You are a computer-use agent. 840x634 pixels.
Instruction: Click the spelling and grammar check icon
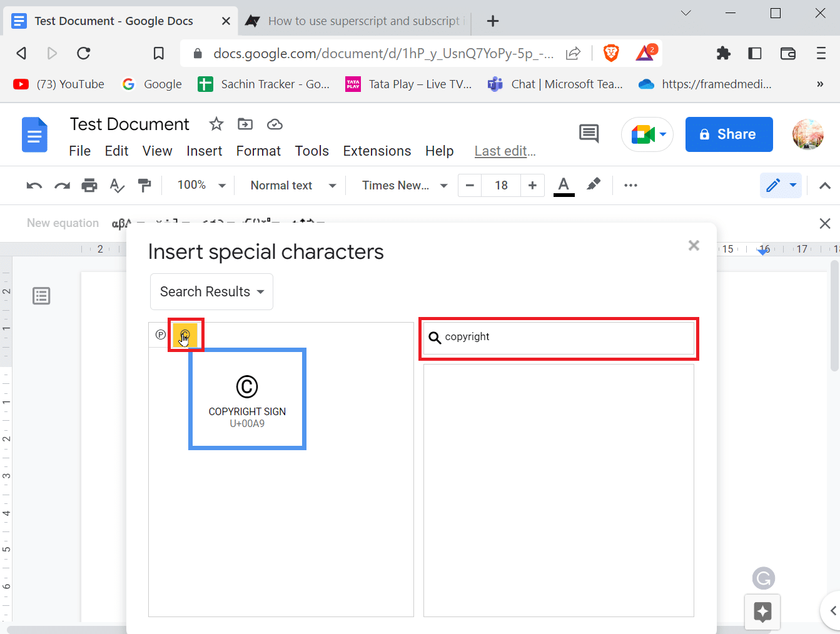point(117,185)
